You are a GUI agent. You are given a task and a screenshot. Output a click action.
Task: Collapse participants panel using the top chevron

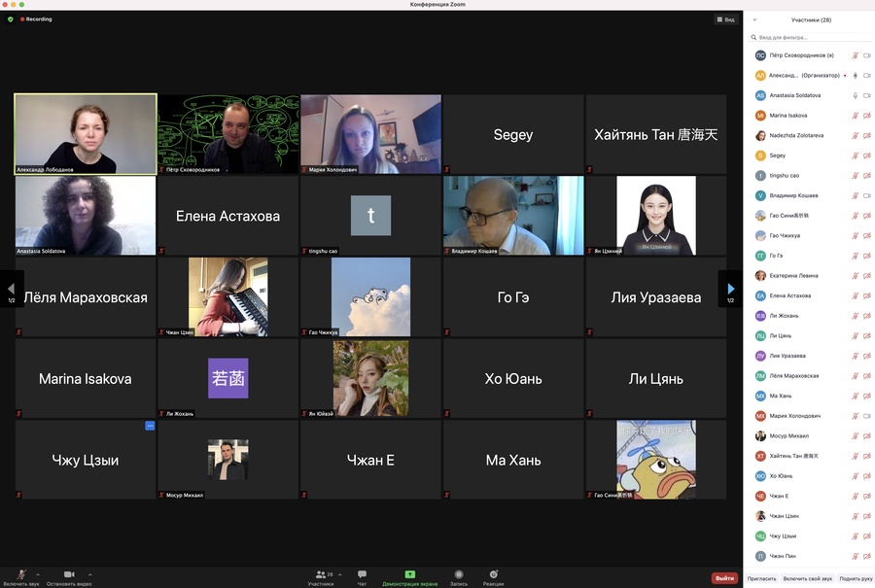(x=754, y=19)
